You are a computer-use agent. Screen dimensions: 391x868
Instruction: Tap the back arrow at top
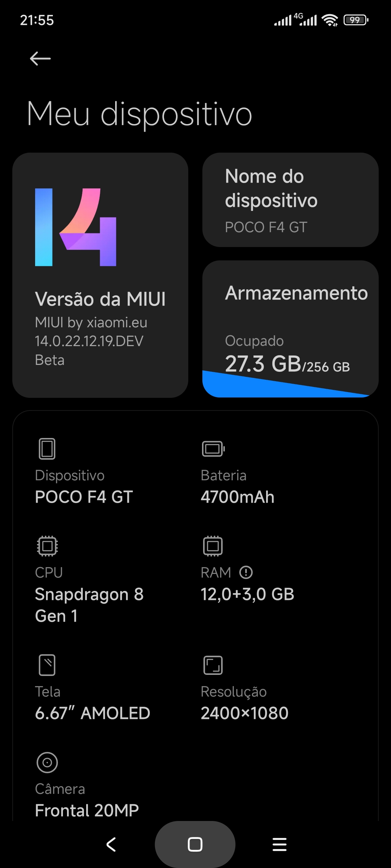pos(40,59)
